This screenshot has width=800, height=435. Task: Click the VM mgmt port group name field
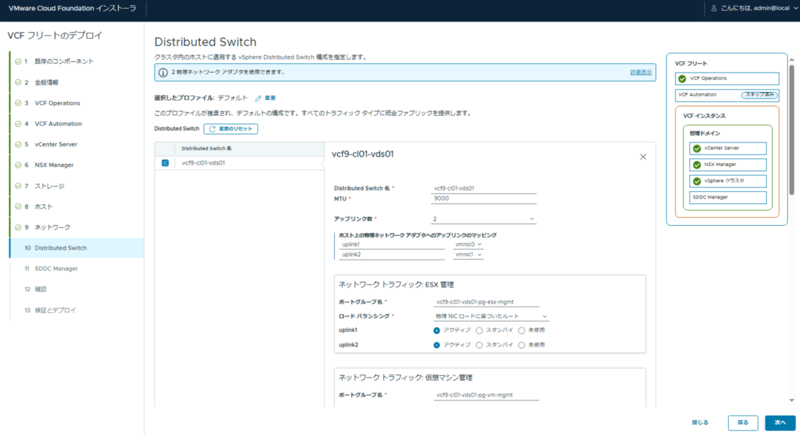click(x=486, y=395)
